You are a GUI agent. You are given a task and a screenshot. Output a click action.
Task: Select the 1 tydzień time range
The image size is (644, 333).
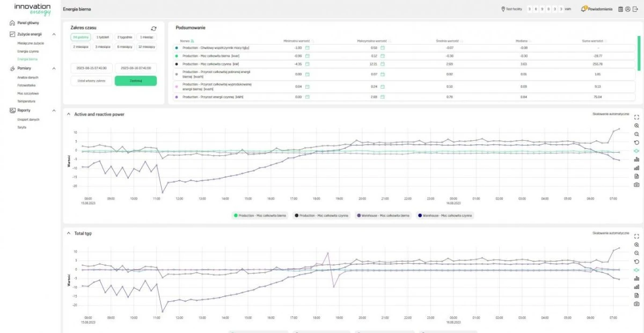pos(103,37)
